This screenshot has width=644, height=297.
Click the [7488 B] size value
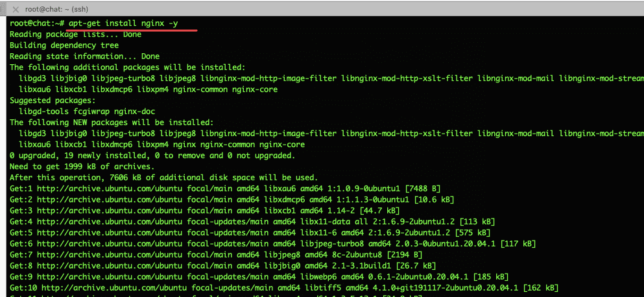click(423, 189)
